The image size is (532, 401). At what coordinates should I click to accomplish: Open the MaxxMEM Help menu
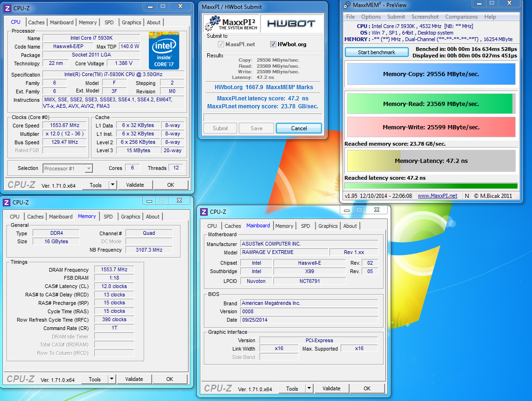490,17
